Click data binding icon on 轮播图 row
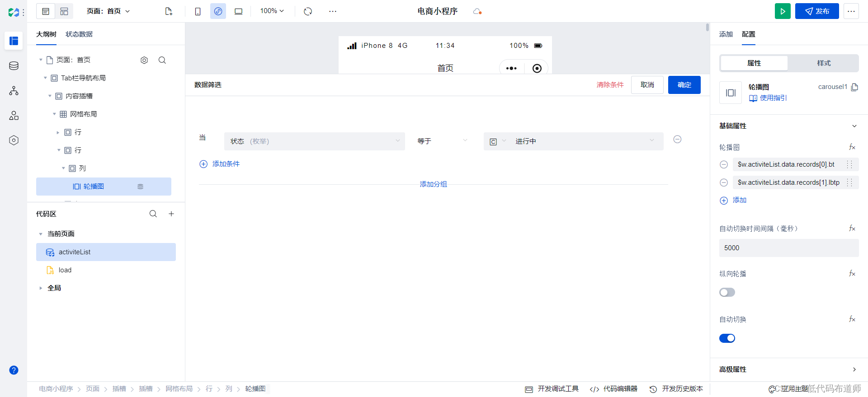 click(141, 187)
